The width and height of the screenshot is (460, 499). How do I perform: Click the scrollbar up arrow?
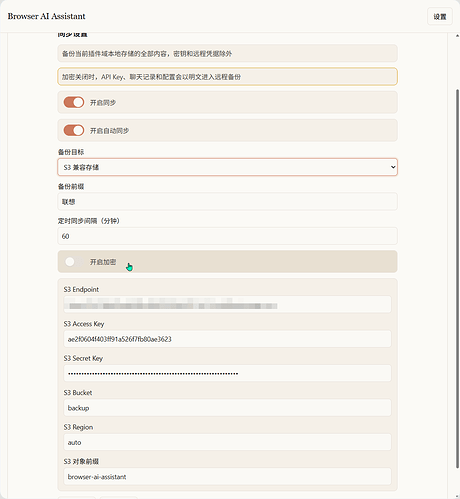coord(457,35)
